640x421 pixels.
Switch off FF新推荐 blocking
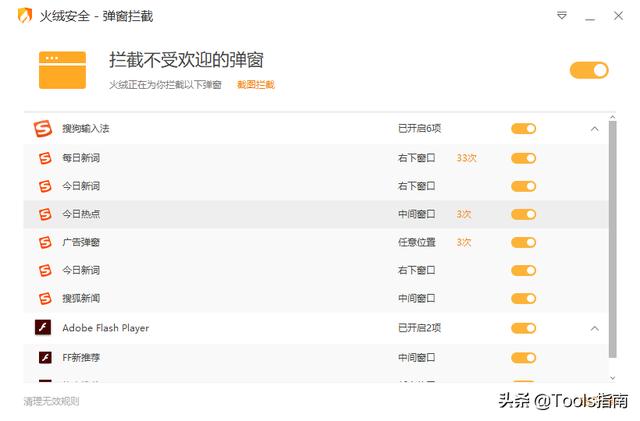524,358
